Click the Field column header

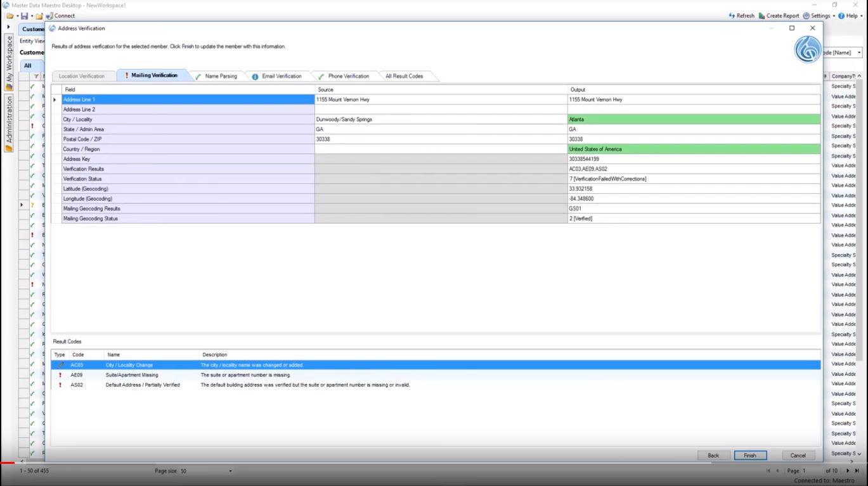coord(188,90)
